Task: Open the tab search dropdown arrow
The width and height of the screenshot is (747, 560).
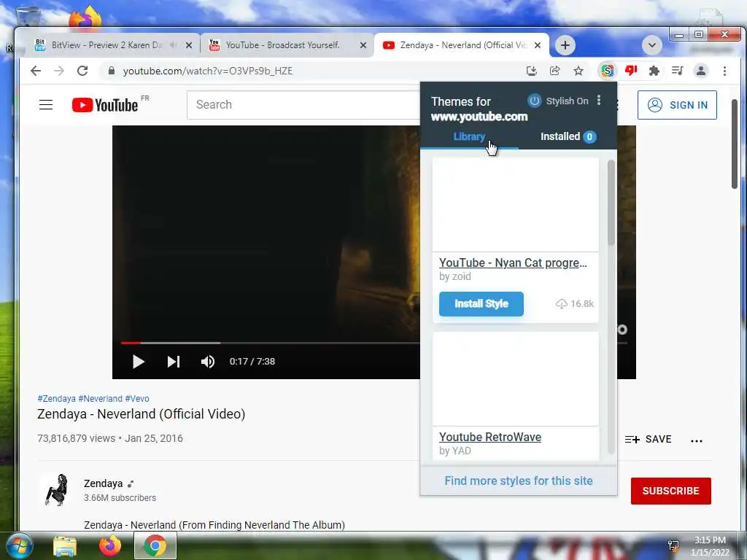Action: tap(651, 45)
